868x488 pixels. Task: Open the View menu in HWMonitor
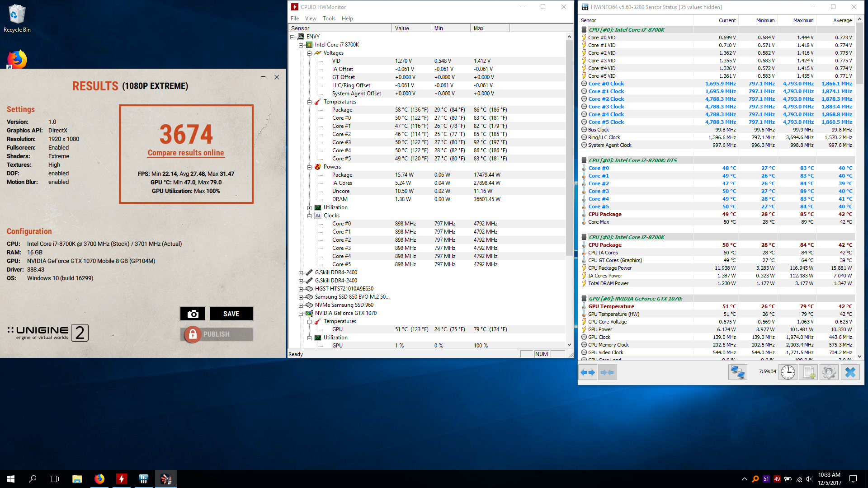pyautogui.click(x=311, y=19)
